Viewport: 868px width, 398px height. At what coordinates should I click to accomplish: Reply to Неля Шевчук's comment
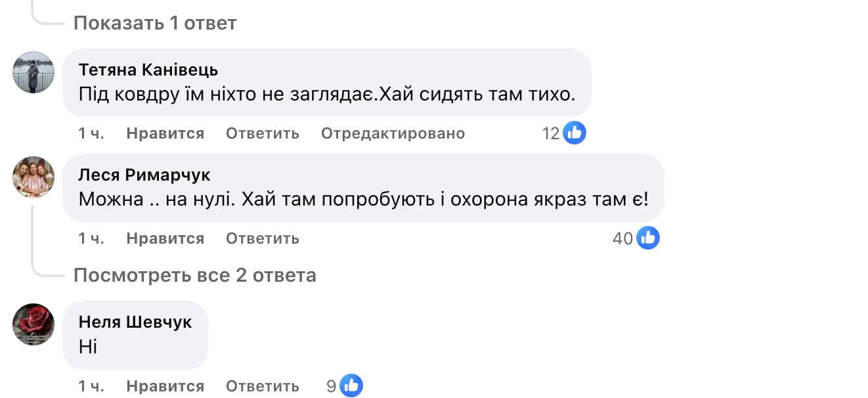click(263, 386)
